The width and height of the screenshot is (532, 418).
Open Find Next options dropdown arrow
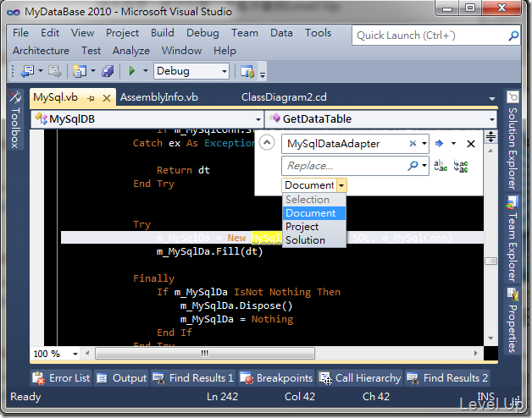(x=453, y=143)
